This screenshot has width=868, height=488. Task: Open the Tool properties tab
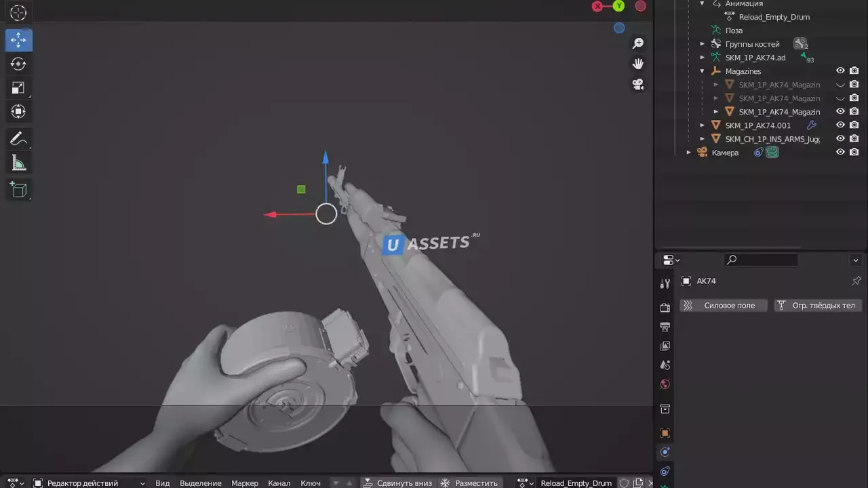click(665, 283)
